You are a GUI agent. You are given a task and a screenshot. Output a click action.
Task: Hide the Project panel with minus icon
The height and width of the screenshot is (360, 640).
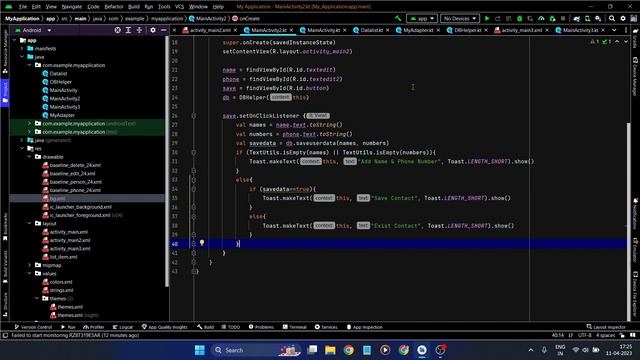[164, 30]
